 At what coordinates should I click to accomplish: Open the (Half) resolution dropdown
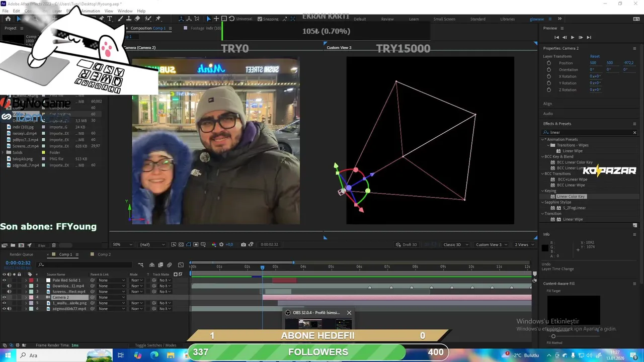[152, 244]
